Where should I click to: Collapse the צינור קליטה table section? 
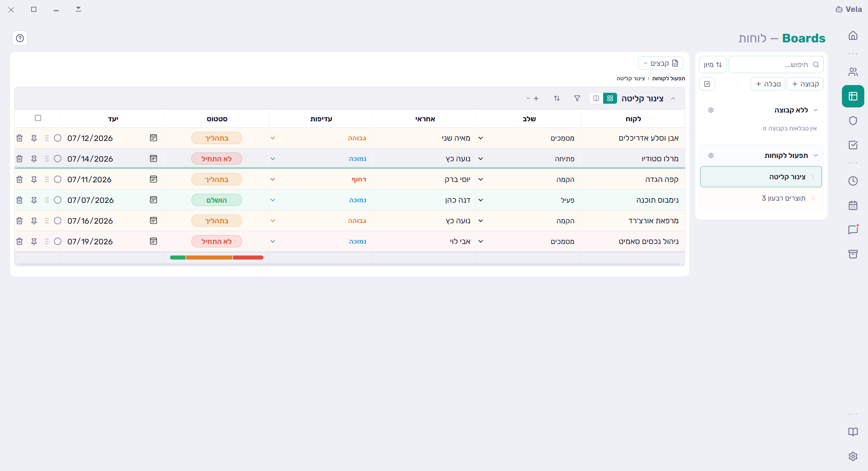673,98
